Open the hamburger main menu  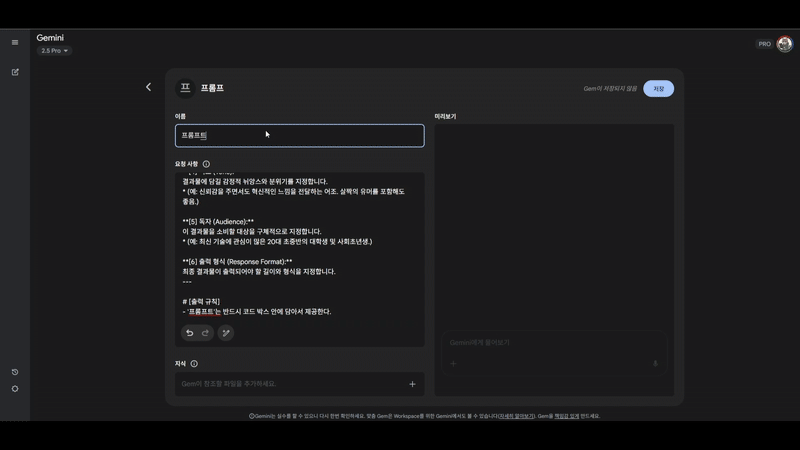coord(15,42)
